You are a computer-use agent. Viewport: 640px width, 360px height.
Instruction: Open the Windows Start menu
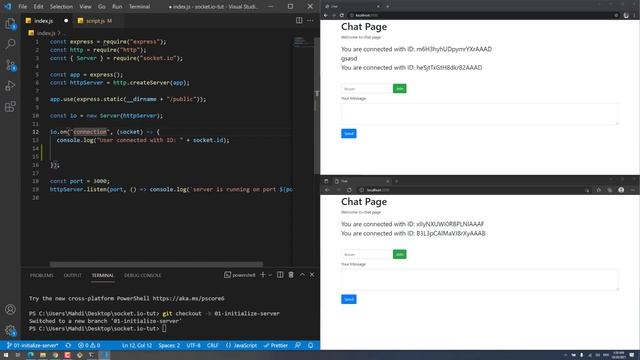coord(6,355)
